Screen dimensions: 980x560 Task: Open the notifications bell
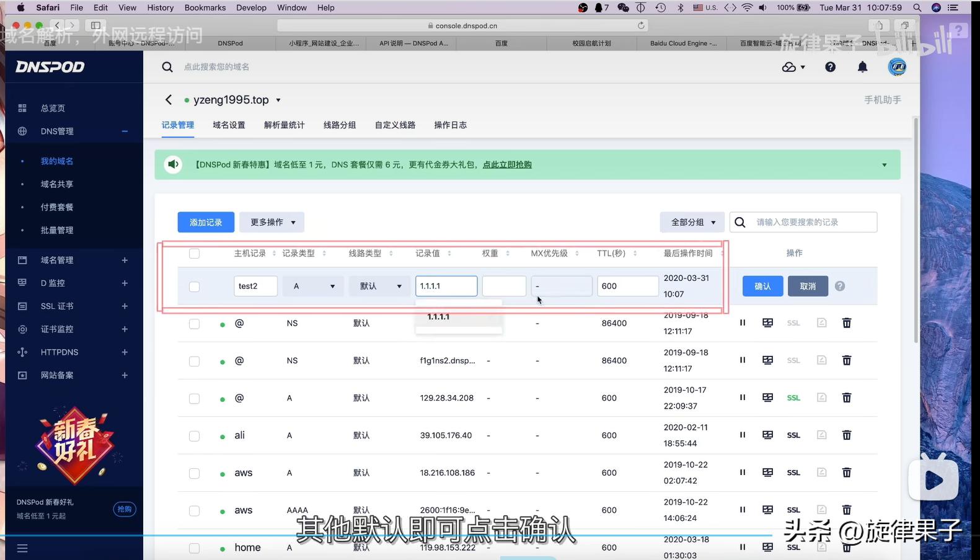[862, 67]
